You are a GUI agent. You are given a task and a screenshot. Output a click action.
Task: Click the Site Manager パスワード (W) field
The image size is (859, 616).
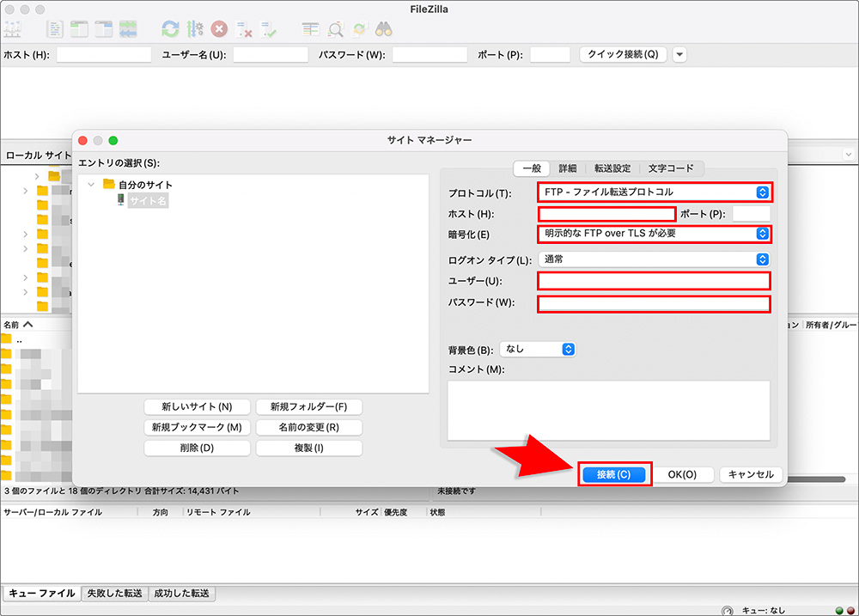654,303
